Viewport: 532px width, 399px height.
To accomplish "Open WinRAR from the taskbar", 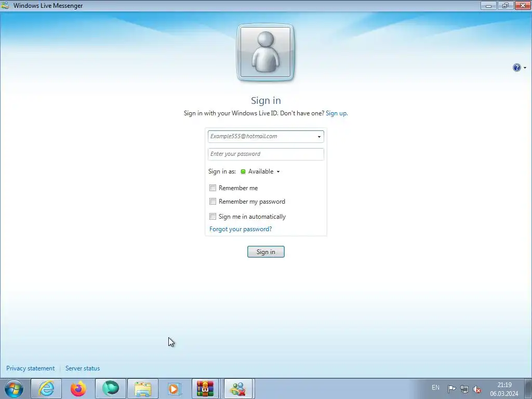I will pyautogui.click(x=205, y=389).
